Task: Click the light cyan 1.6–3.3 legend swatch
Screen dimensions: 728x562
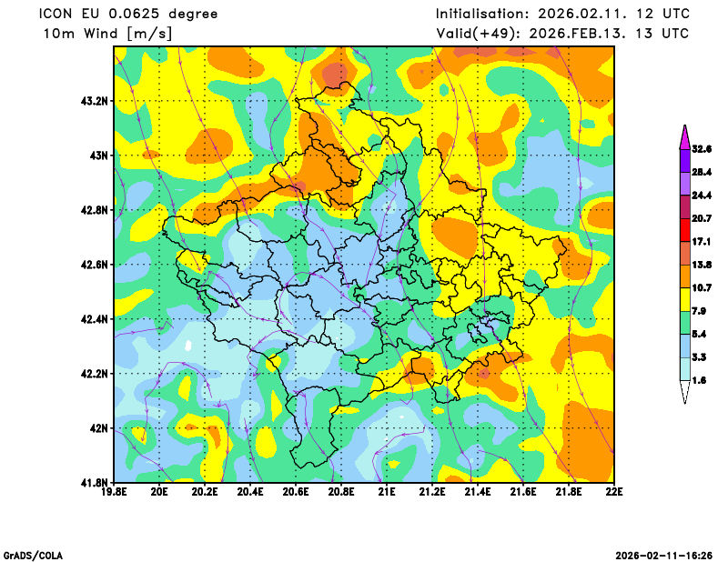Action: click(x=683, y=369)
